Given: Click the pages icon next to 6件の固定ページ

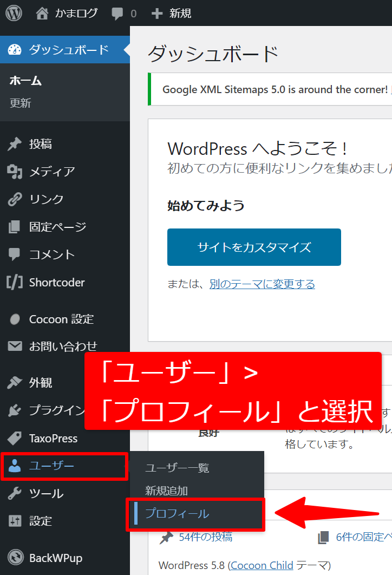Looking at the screenshot, I should click(323, 538).
